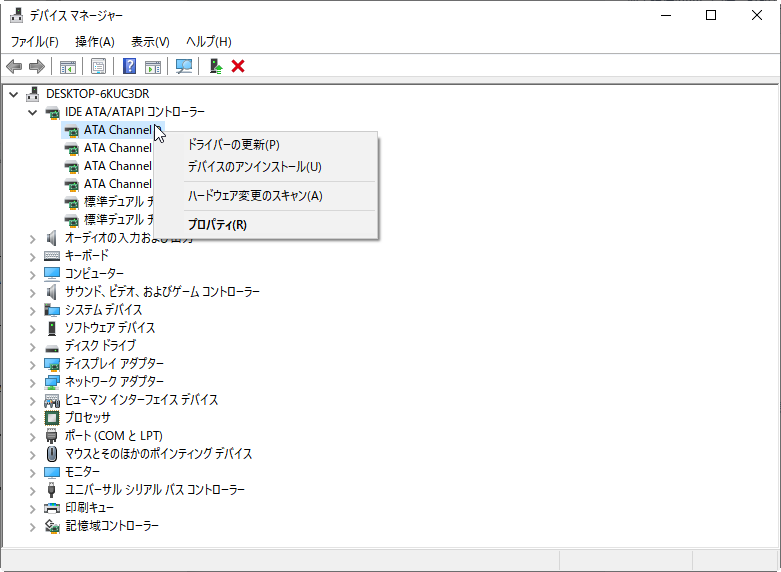Open the ファイル(F) menu
Screen dimensions: 781x572
pyautogui.click(x=34, y=42)
